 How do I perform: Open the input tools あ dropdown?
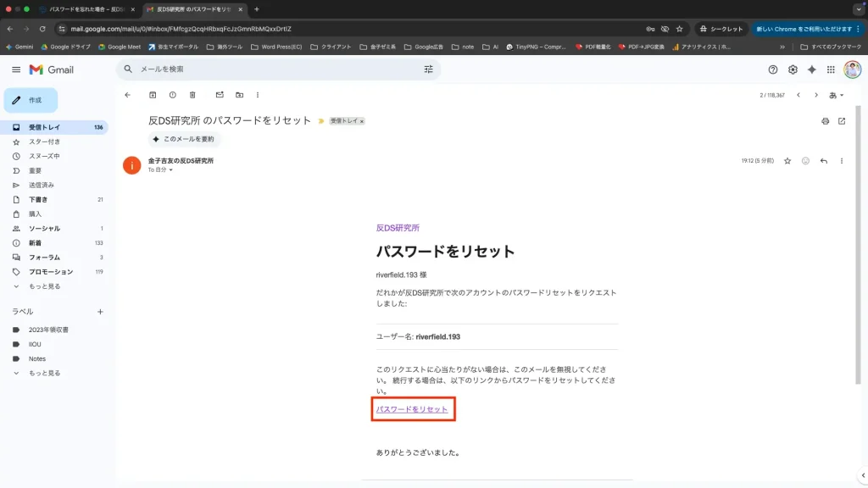836,95
